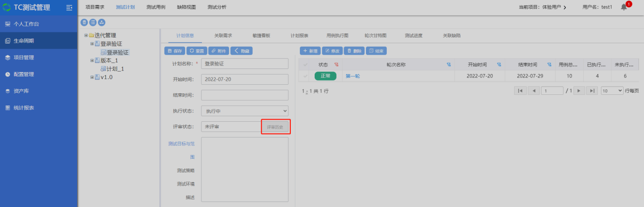The height and width of the screenshot is (207, 644).
Task: Open 资产库 in the sidebar
Action: point(39,91)
